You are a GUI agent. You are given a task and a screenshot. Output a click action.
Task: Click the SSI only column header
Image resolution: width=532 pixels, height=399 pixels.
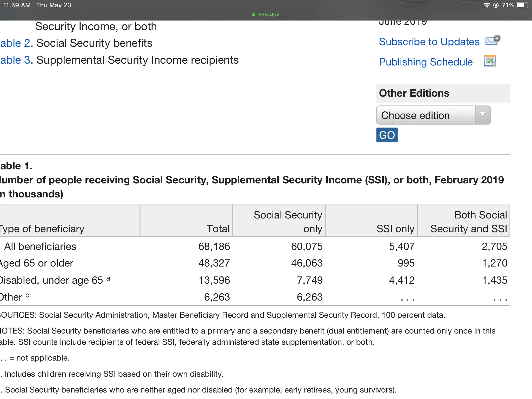coord(395,229)
